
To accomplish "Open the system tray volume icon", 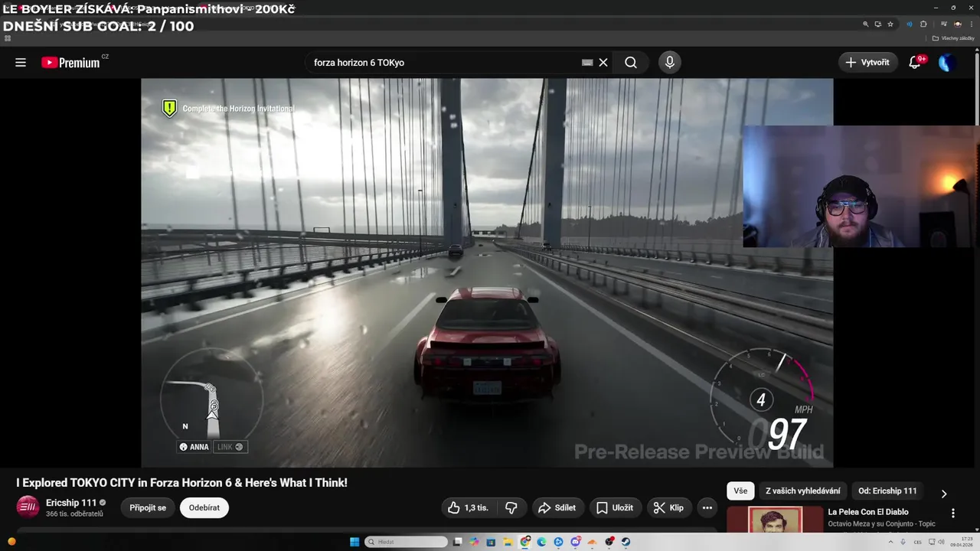I will 941,542.
